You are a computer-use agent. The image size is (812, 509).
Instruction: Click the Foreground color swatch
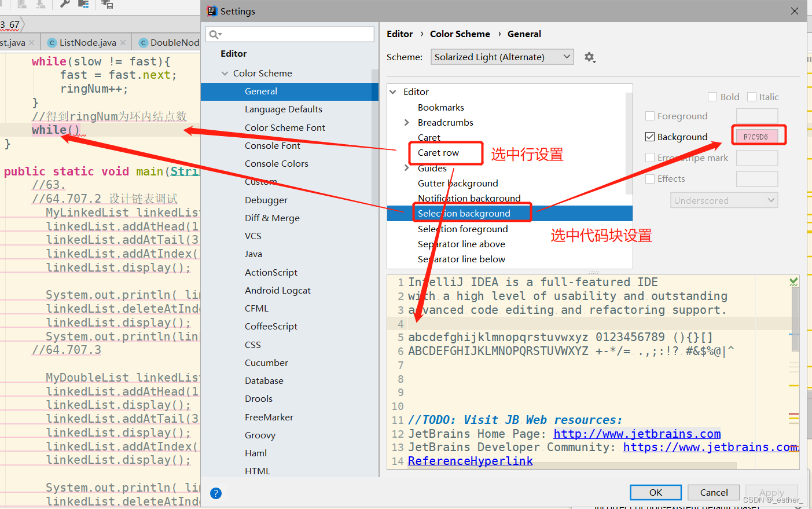(x=757, y=116)
